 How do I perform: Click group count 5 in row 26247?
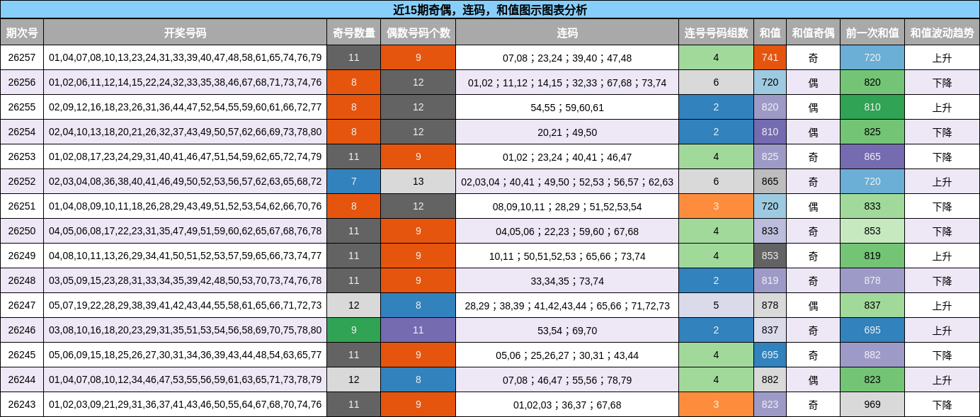(x=716, y=305)
